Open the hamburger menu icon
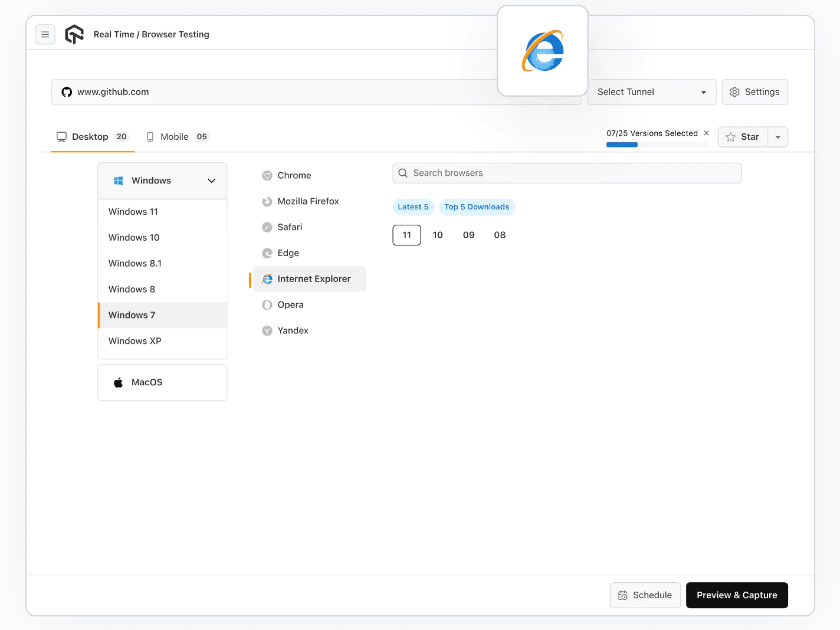The height and width of the screenshot is (630, 840). point(45,34)
